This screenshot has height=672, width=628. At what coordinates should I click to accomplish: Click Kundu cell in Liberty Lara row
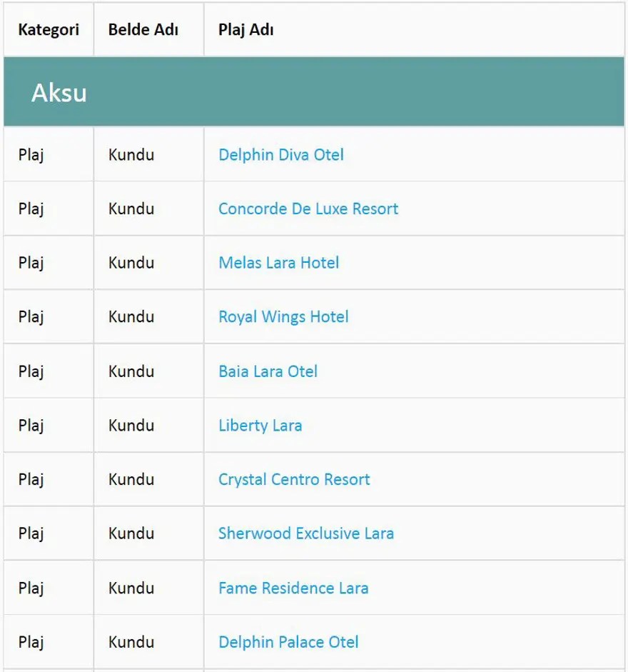131,426
